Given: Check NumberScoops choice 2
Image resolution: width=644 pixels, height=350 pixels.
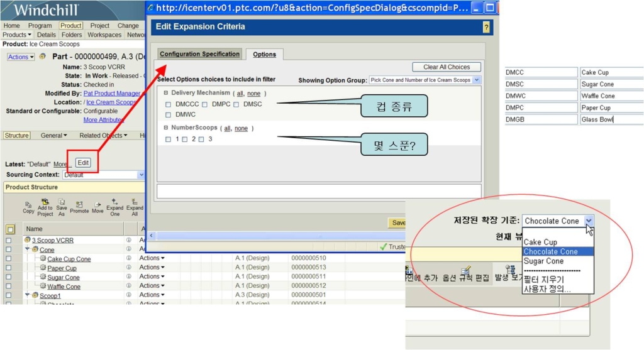Looking at the screenshot, I should pyautogui.click(x=185, y=139).
